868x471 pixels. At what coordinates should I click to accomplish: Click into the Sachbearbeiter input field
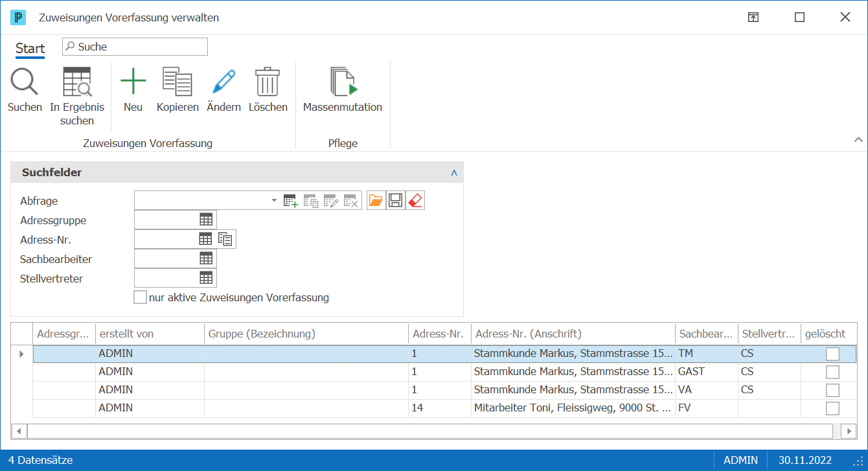[x=166, y=258]
